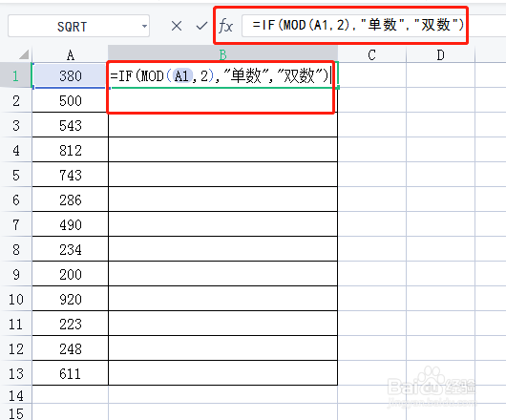This screenshot has width=506, height=420.
Task: Click cell containing 286
Action: tap(70, 199)
